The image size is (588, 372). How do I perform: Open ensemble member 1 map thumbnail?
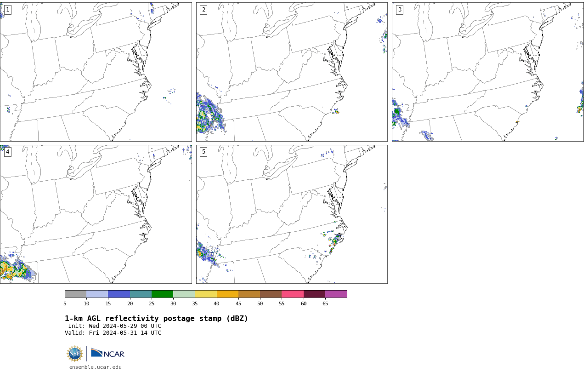(96, 72)
